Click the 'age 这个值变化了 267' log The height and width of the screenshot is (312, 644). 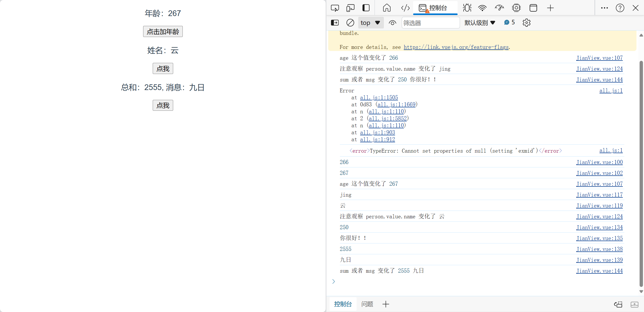pos(369,184)
